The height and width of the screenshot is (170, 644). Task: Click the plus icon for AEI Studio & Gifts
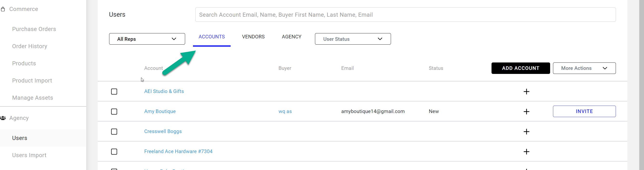click(x=526, y=92)
